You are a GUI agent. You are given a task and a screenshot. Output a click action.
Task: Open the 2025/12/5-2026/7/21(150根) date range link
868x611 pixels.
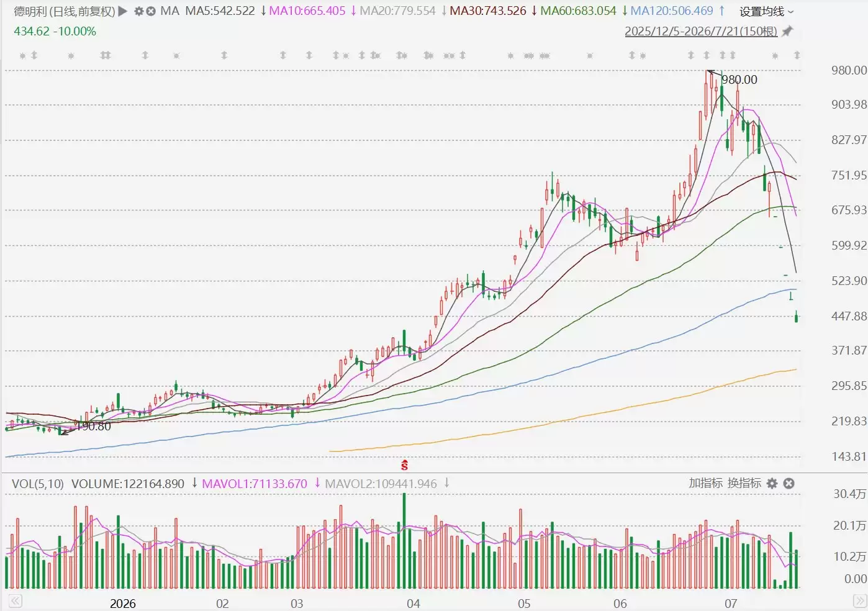701,31
